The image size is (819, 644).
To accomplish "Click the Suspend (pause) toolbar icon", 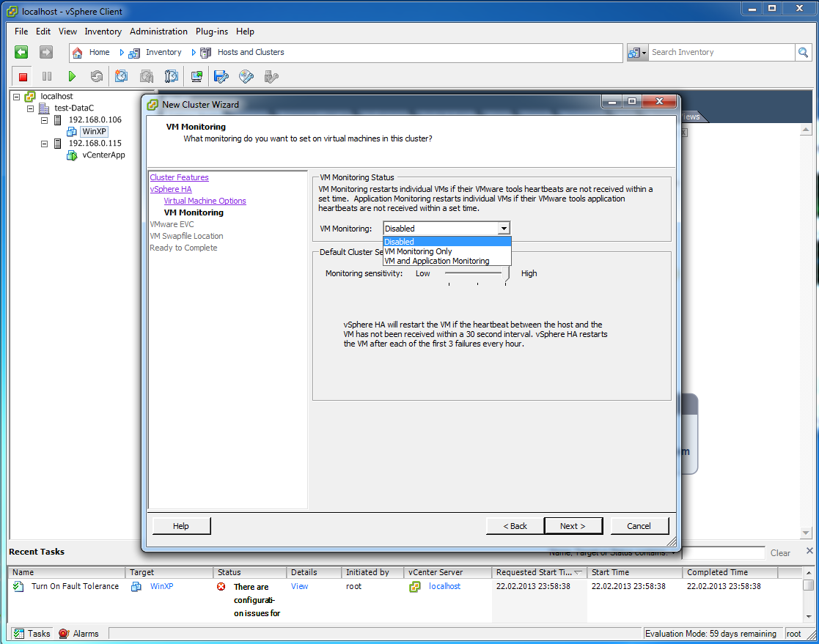I will [x=46, y=77].
